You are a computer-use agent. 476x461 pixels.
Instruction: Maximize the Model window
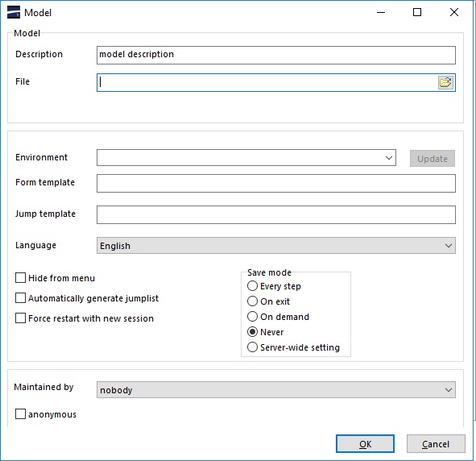417,12
